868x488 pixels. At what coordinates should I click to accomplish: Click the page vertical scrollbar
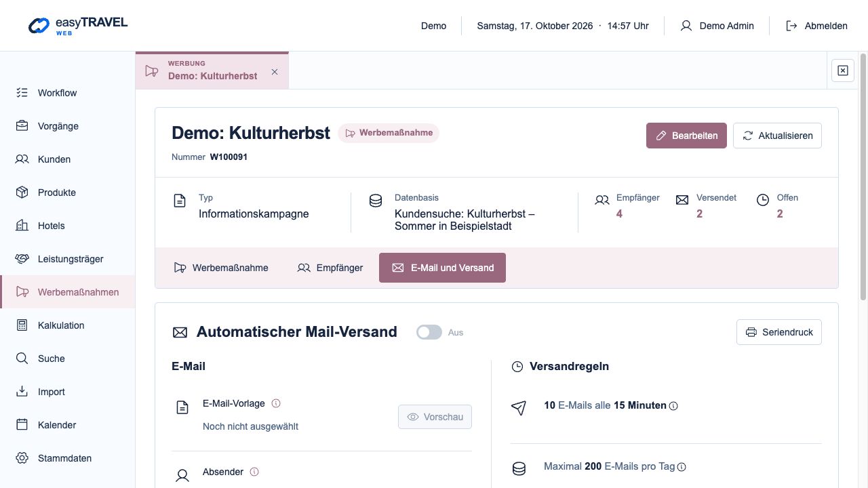pyautogui.click(x=863, y=176)
